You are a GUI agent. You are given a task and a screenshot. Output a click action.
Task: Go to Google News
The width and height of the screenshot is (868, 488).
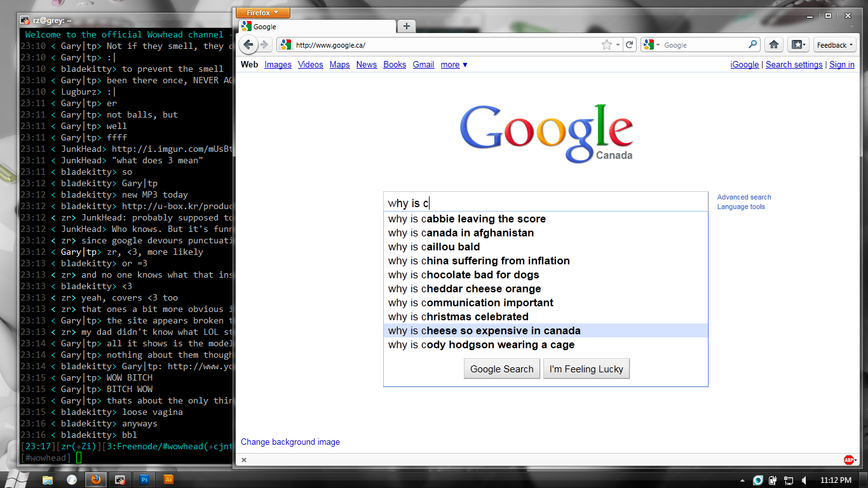pyautogui.click(x=366, y=64)
